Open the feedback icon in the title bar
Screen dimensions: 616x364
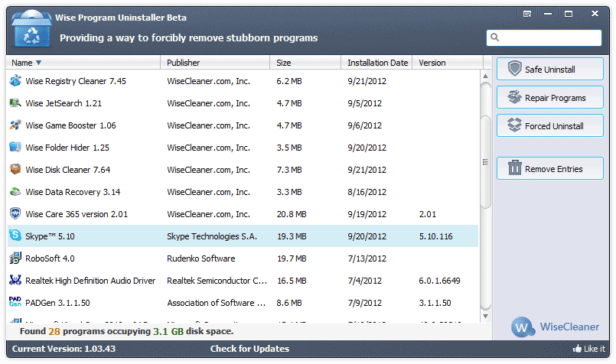click(527, 14)
